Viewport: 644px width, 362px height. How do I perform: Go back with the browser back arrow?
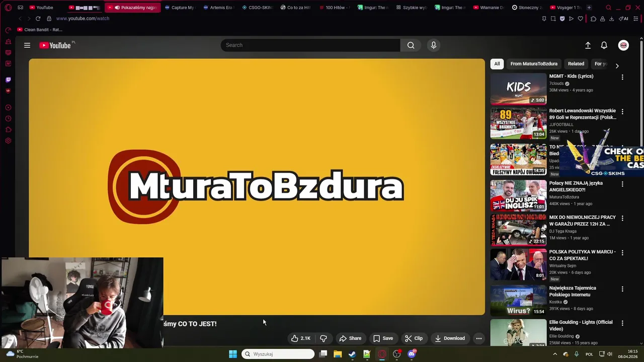[x=20, y=19]
